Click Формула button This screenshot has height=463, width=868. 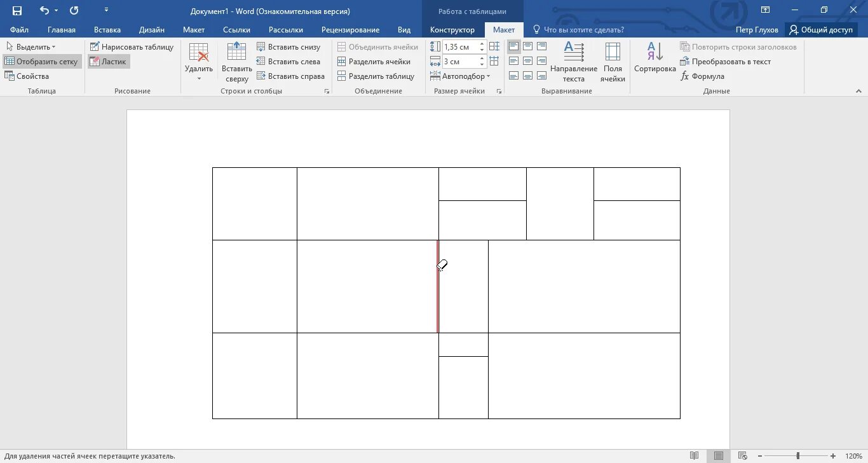702,76
